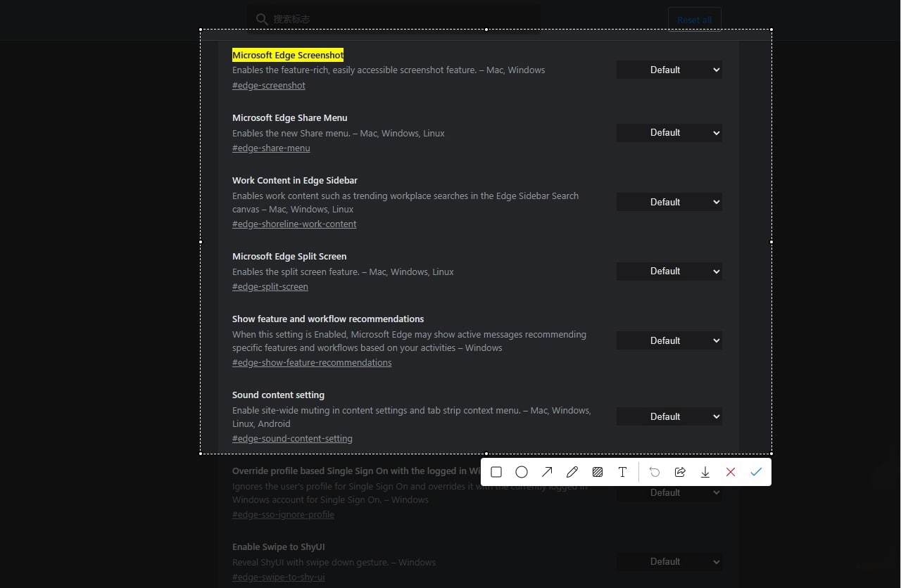Open the #edge-show-feature-recommendations link

coord(312,362)
